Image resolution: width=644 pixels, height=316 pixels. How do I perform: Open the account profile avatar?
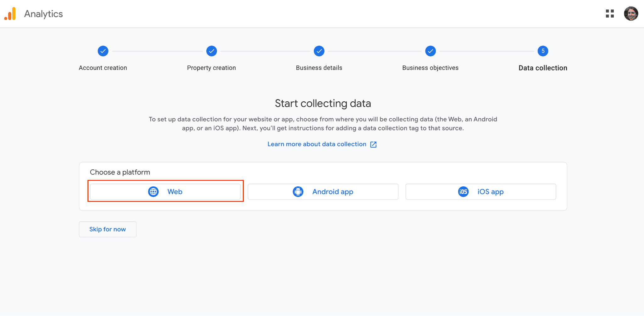(631, 14)
